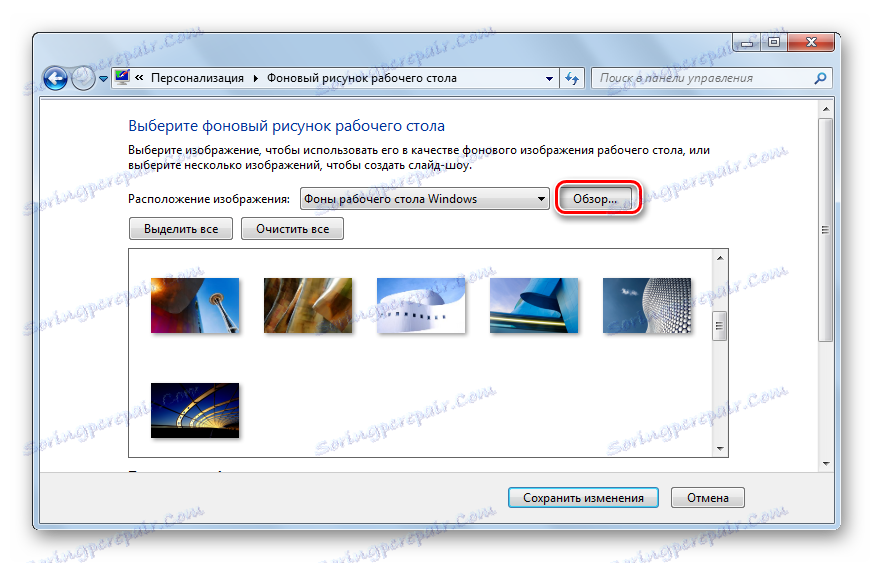Select the Space Needle tower wallpaper thumbnail
874x563 pixels.
pyautogui.click(x=195, y=305)
